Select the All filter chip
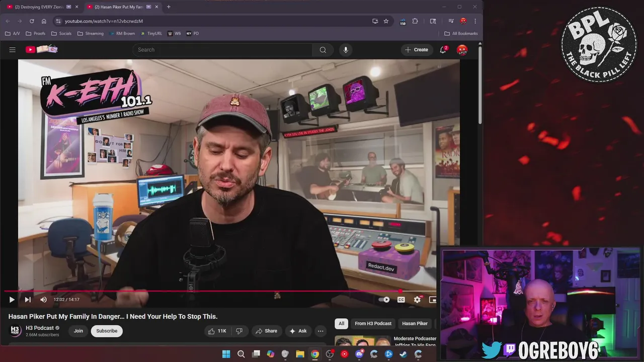Viewport: 644px width, 362px height. tap(341, 323)
